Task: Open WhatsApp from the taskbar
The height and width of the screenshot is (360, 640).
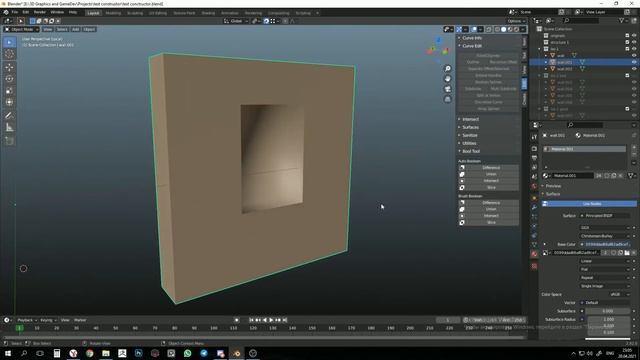Action: tap(187, 353)
